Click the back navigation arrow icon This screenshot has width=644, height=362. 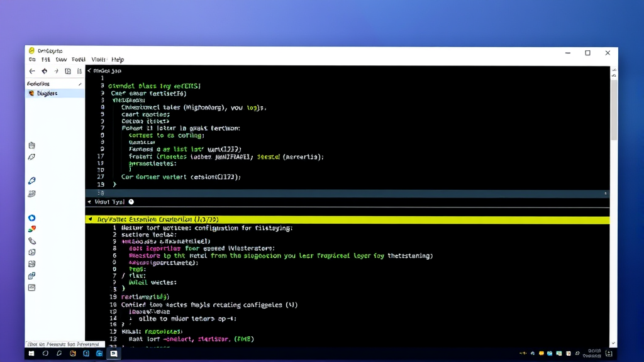(31, 71)
